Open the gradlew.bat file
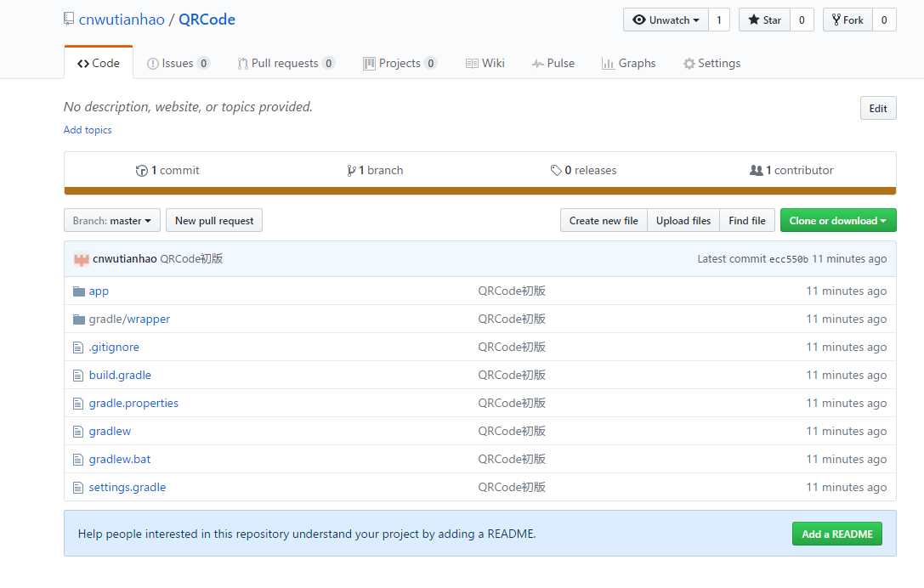The height and width of the screenshot is (588, 924). (120, 460)
